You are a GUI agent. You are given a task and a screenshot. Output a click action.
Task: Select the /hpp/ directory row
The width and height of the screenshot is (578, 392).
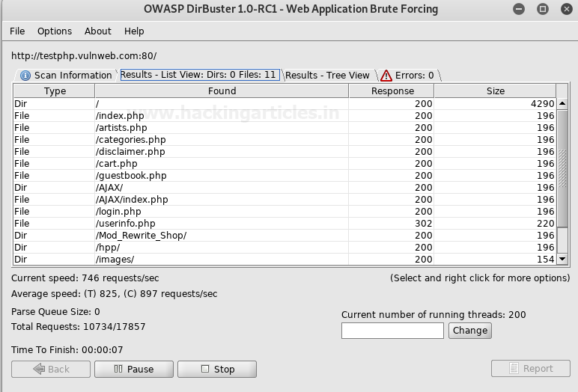pos(285,247)
